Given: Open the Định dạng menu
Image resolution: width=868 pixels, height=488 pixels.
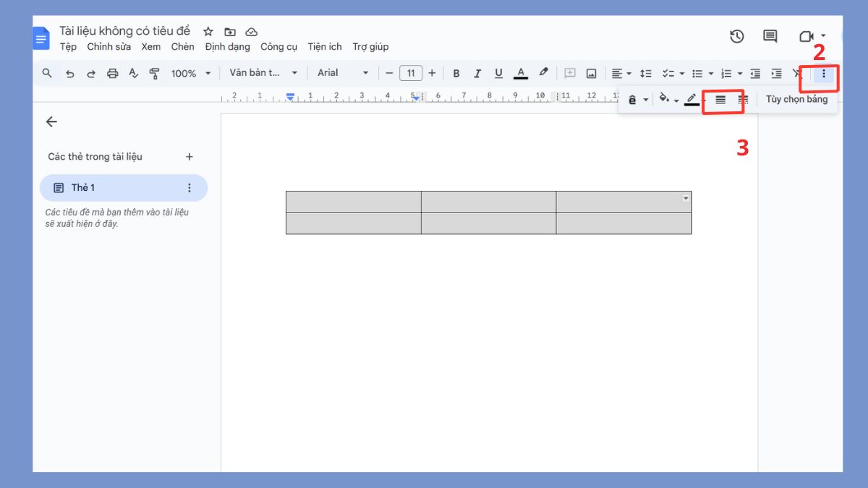Looking at the screenshot, I should (227, 47).
